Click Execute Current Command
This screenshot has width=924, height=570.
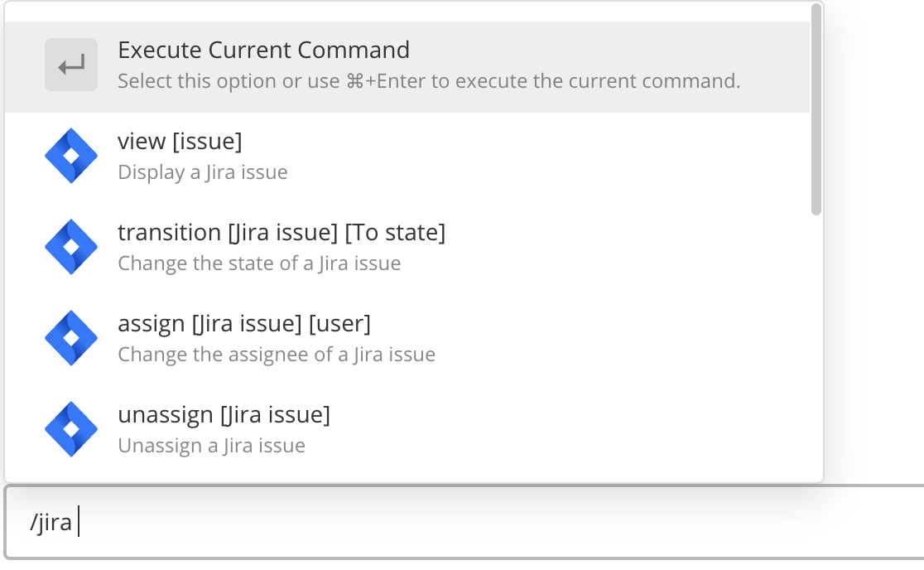(264, 50)
